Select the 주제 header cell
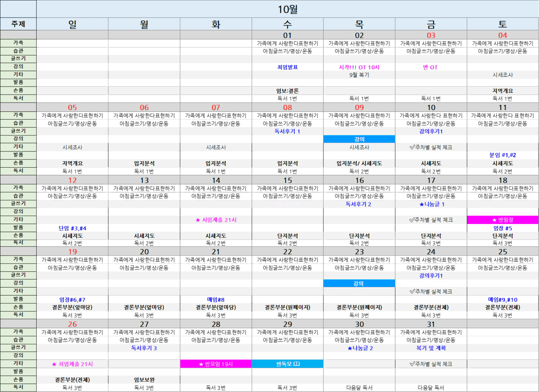 coord(18,24)
